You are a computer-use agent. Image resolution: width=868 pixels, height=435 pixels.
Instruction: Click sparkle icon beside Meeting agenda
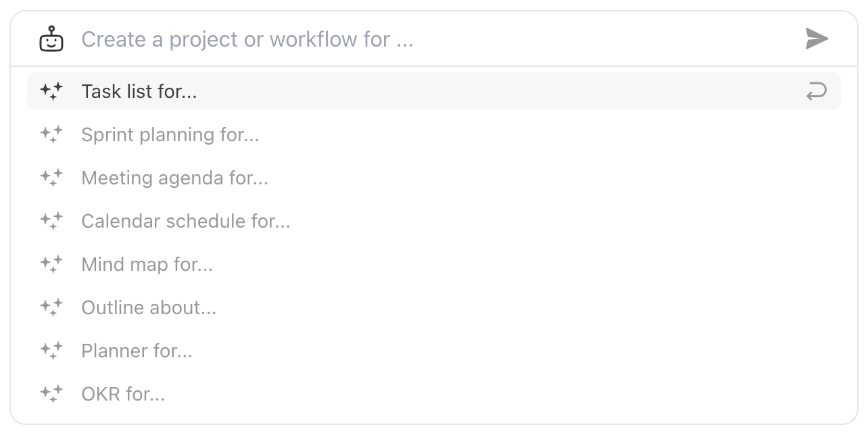click(51, 178)
